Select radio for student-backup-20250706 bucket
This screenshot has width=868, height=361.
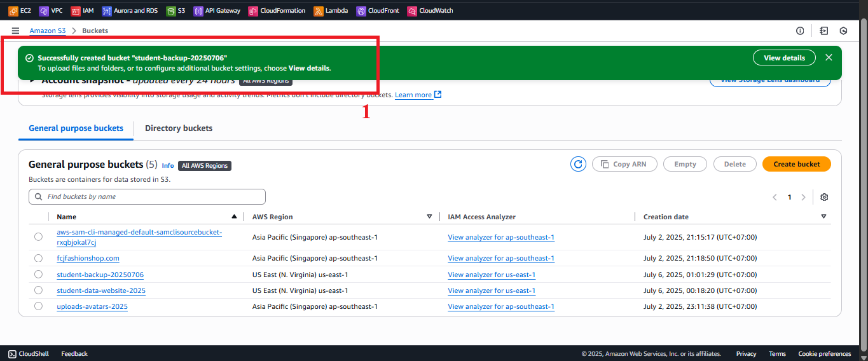pyautogui.click(x=39, y=274)
